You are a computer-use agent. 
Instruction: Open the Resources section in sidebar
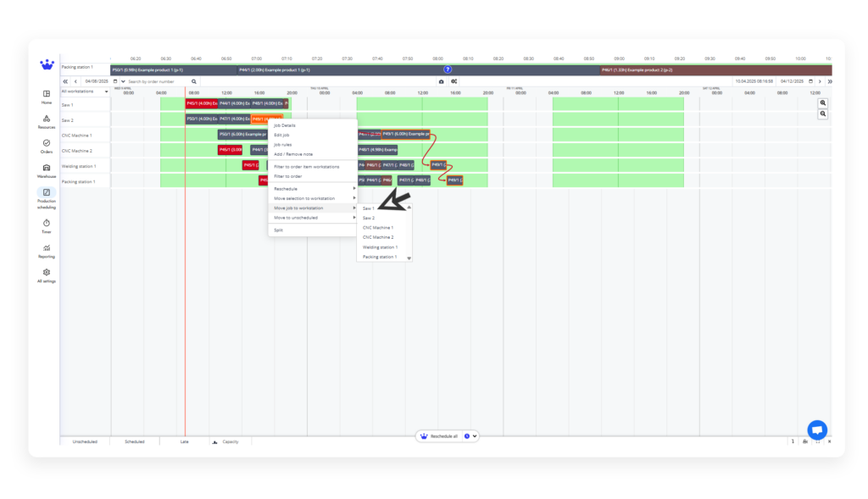point(47,122)
